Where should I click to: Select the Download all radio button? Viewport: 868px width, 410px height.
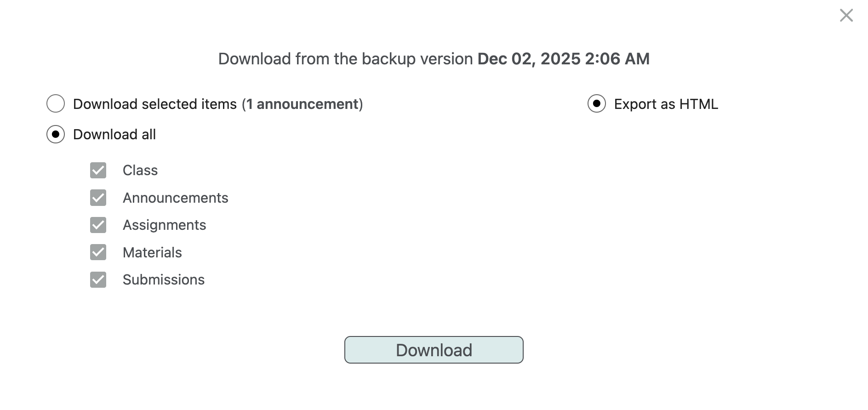click(x=56, y=134)
